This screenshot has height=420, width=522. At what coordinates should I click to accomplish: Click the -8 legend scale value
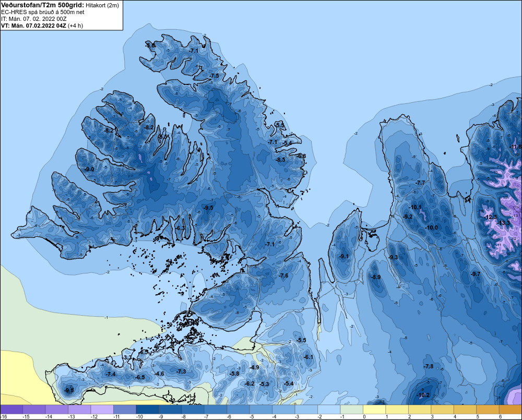(184, 417)
